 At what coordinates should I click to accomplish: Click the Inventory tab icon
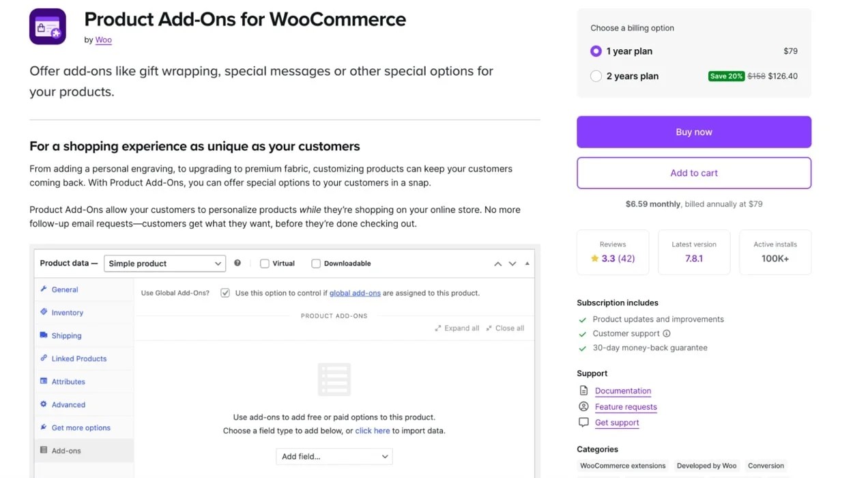[44, 312]
